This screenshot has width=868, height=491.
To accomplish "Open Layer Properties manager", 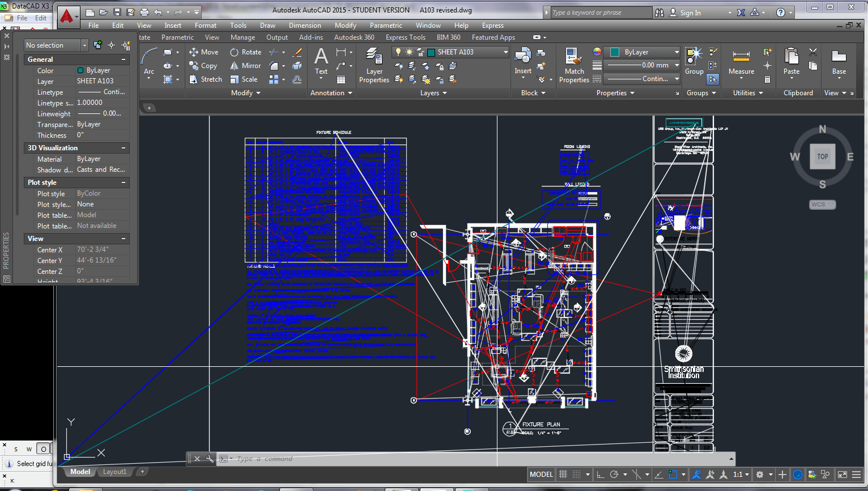I will point(374,66).
